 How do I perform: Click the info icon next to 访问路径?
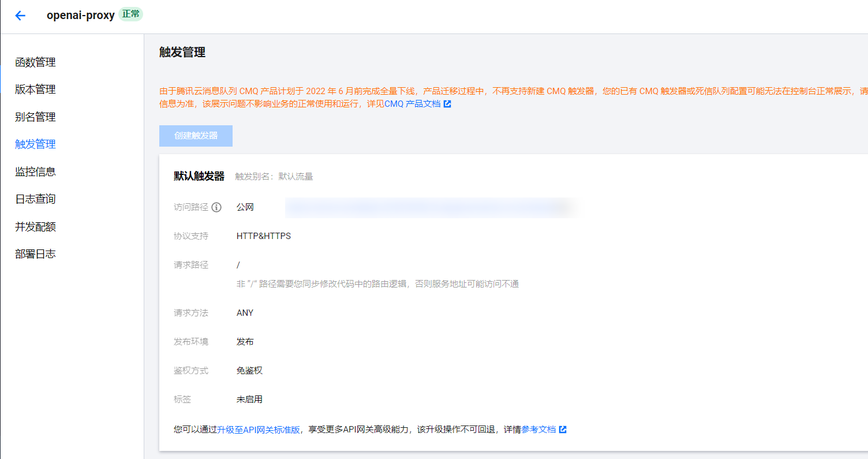coord(216,207)
